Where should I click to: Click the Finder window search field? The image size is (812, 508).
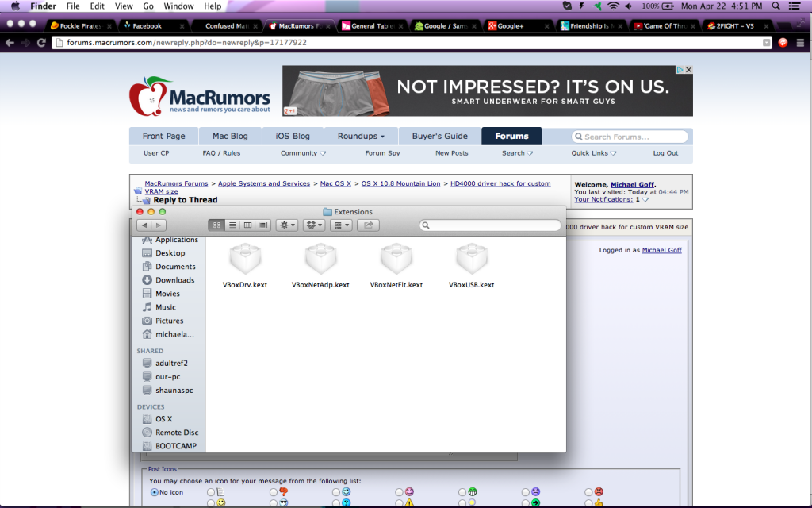click(x=490, y=225)
